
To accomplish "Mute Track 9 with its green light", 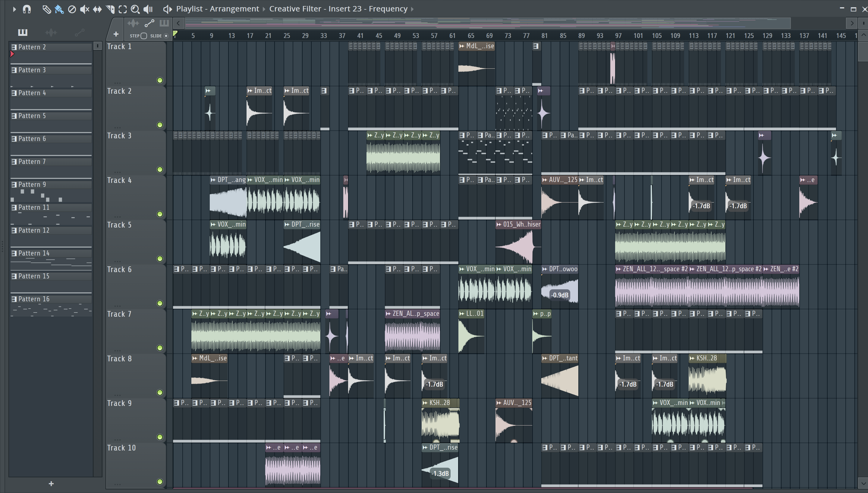I will (x=160, y=437).
